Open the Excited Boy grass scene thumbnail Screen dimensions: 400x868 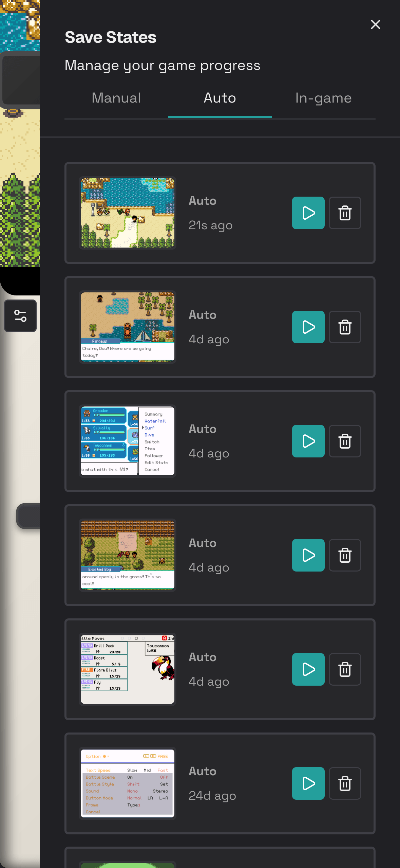(128, 555)
